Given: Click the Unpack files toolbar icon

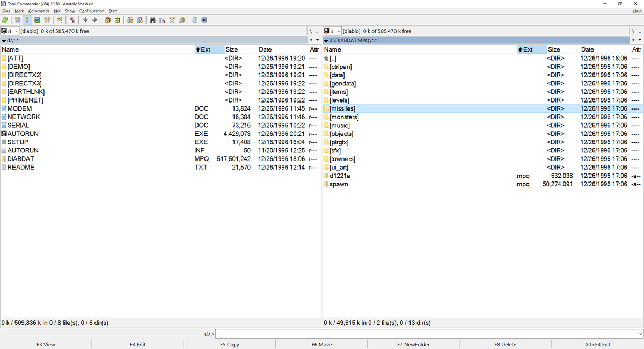Looking at the screenshot, I should [x=117, y=20].
